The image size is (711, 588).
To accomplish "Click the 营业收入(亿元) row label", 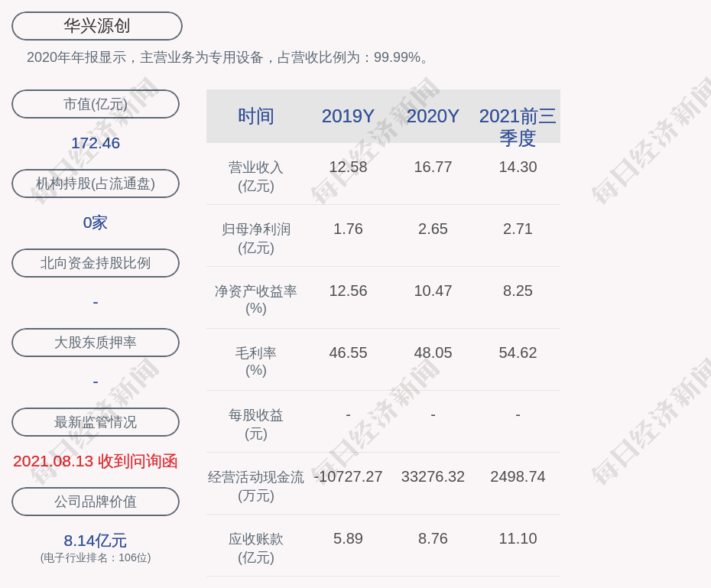I will 256,177.
